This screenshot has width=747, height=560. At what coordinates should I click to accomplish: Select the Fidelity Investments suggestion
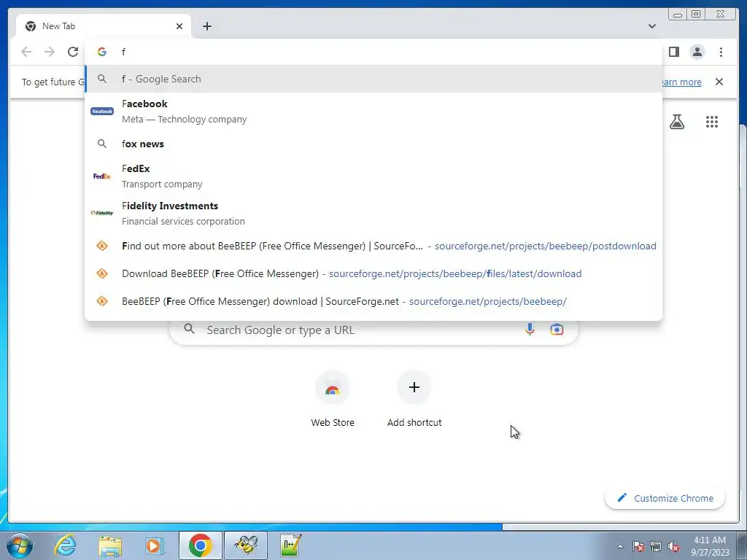[x=373, y=214]
